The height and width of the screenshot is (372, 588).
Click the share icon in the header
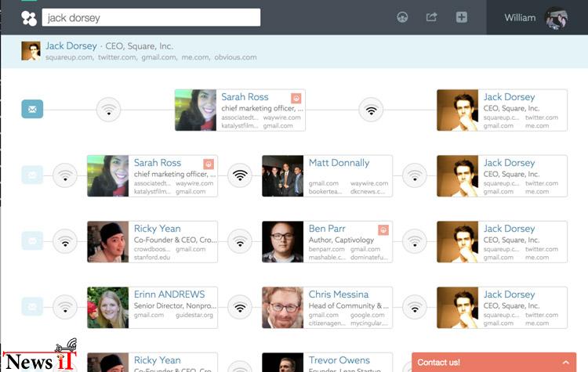coord(432,17)
